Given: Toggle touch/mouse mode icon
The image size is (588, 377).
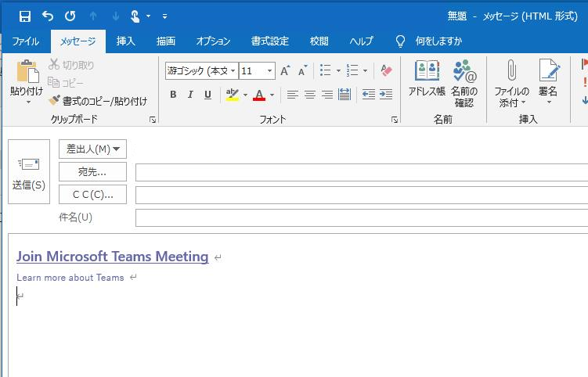Looking at the screenshot, I should pos(135,16).
